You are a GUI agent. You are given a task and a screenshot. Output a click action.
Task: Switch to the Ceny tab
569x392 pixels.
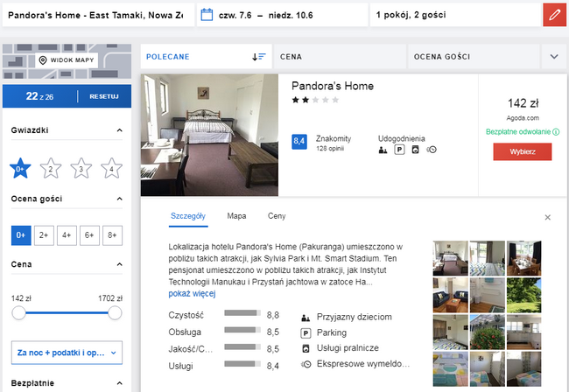(277, 215)
